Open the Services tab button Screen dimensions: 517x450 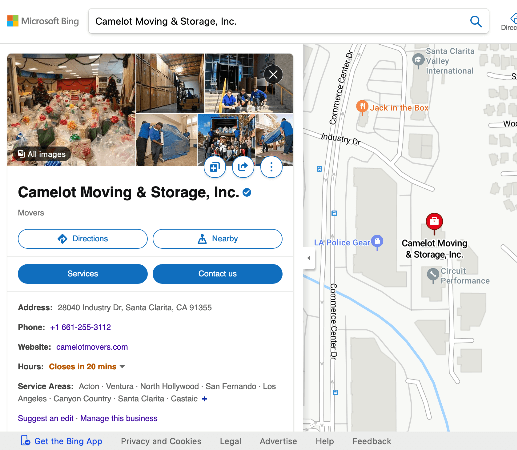tap(83, 274)
